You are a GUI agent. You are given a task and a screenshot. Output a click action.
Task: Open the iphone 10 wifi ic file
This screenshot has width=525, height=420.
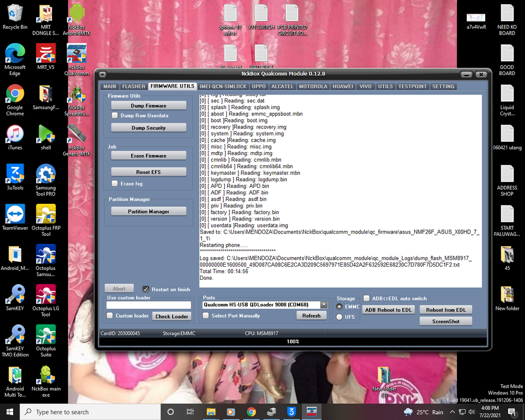(230, 20)
